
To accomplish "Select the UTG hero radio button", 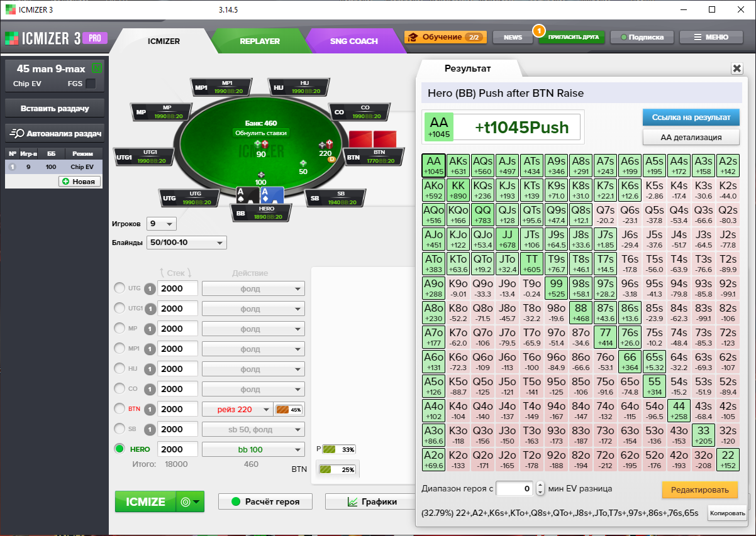I will point(119,288).
